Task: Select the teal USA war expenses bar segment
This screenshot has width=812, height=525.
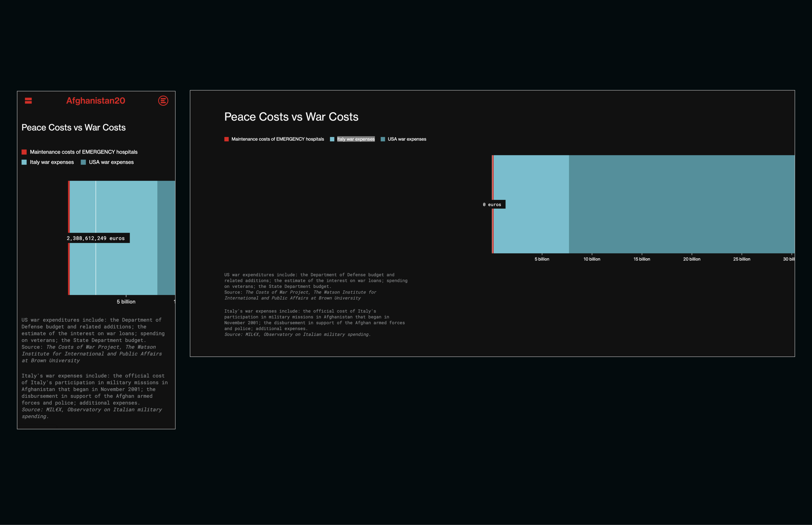Action: tap(682, 204)
